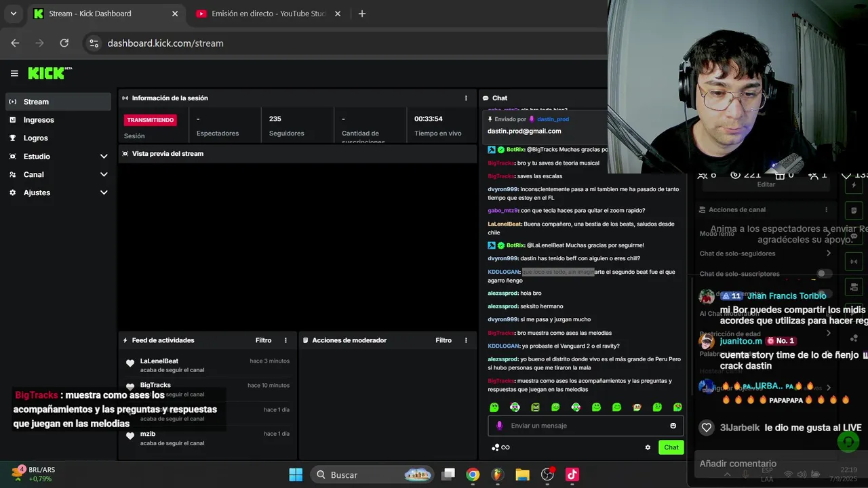Open the emoji picker in chat input
868x488 pixels.
[673, 426]
